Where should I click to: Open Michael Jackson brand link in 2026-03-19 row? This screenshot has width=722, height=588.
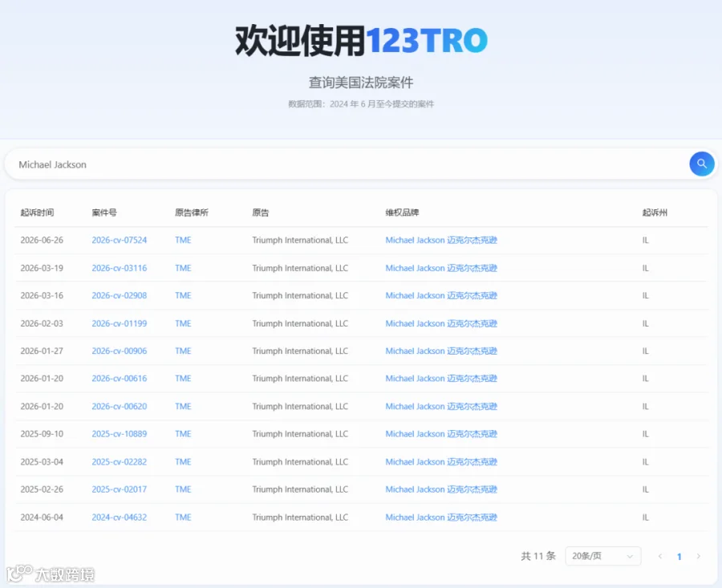[x=441, y=268]
